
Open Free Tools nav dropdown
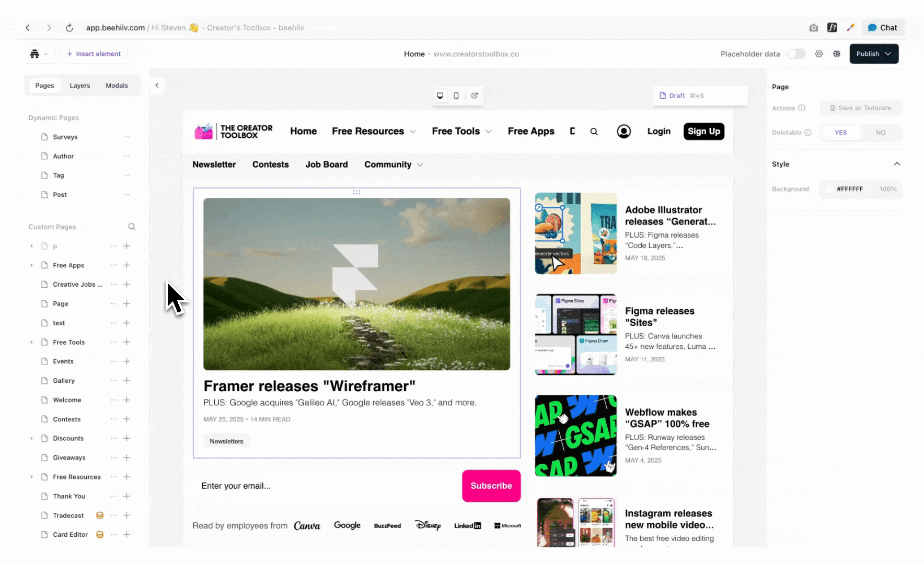point(461,131)
